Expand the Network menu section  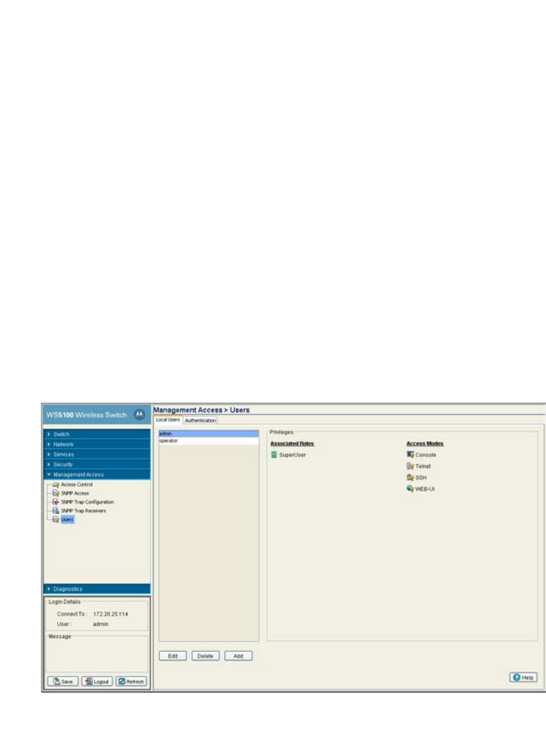tap(97, 444)
